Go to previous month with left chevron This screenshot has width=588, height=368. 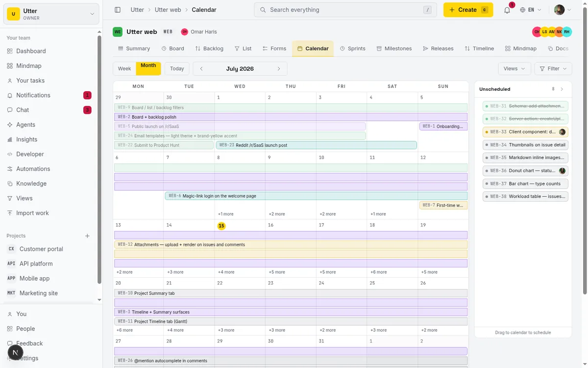point(201,69)
